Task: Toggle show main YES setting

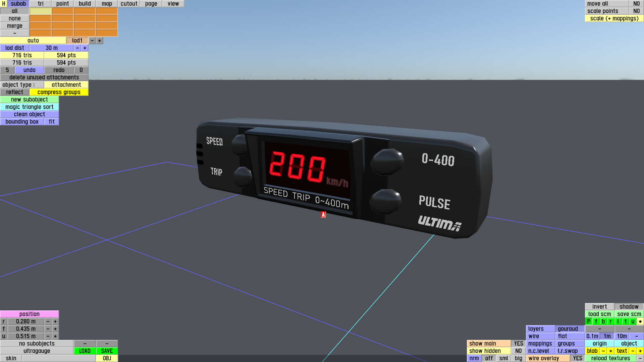Action: [518, 344]
